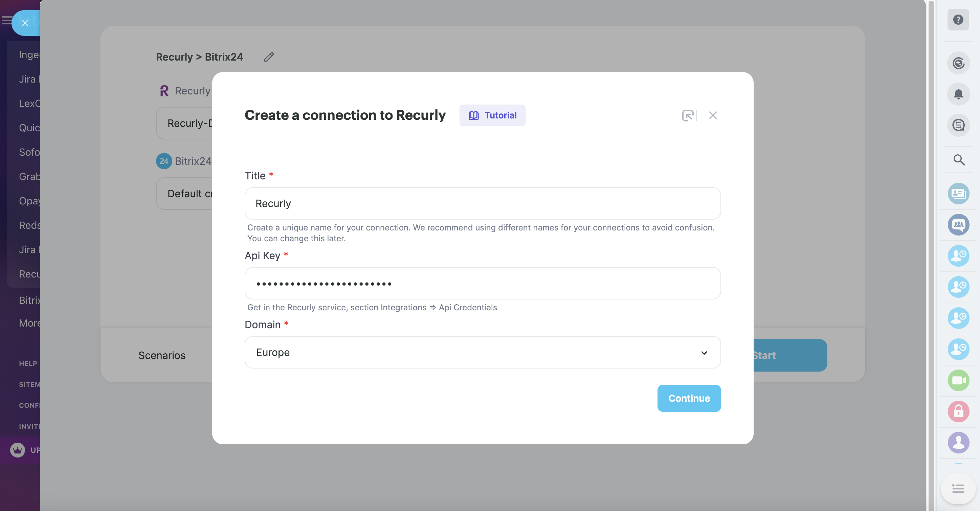Click the Title input field
This screenshot has width=980, height=511.
click(483, 204)
